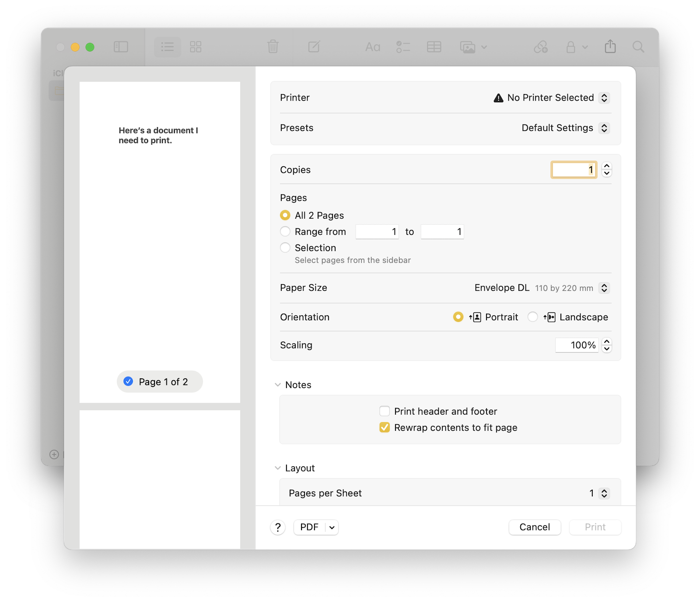This screenshot has height=604, width=700.
Task: Click the Cancel button
Action: [535, 527]
